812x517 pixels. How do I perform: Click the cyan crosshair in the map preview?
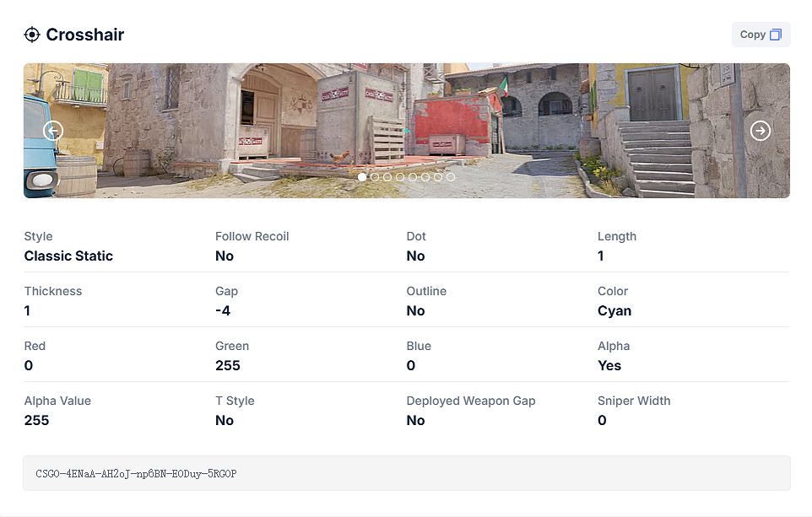[408, 131]
